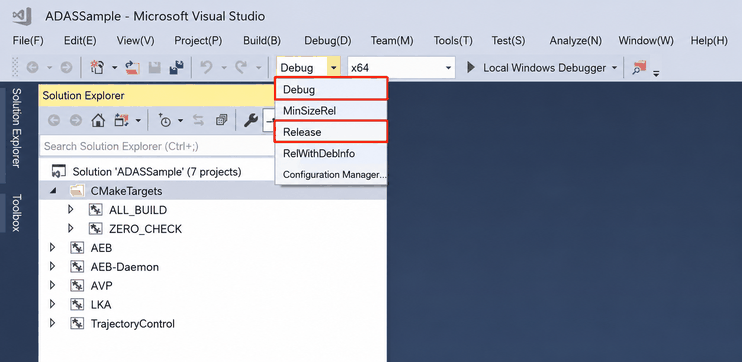
Task: Click the Save All toolbar icon
Action: [x=177, y=68]
